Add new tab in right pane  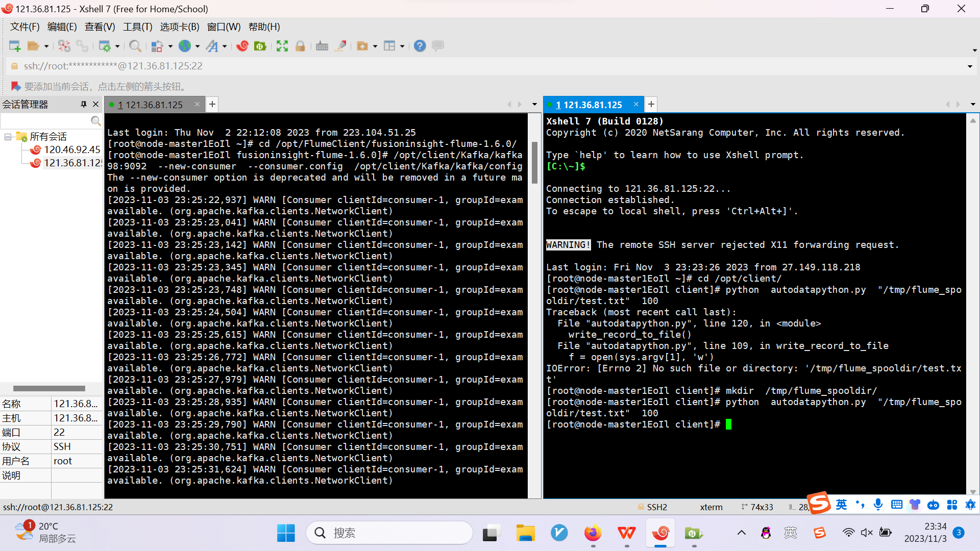click(651, 105)
